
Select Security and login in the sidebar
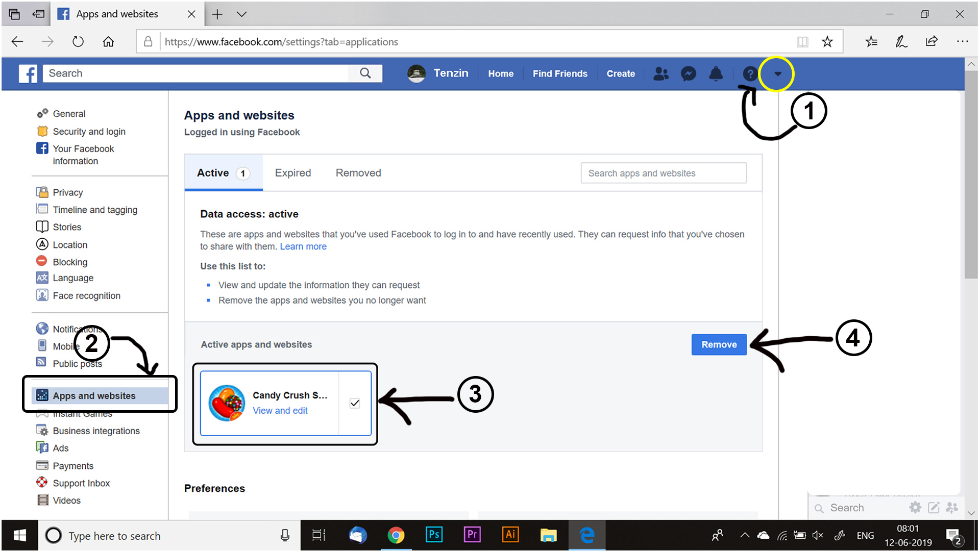[89, 131]
